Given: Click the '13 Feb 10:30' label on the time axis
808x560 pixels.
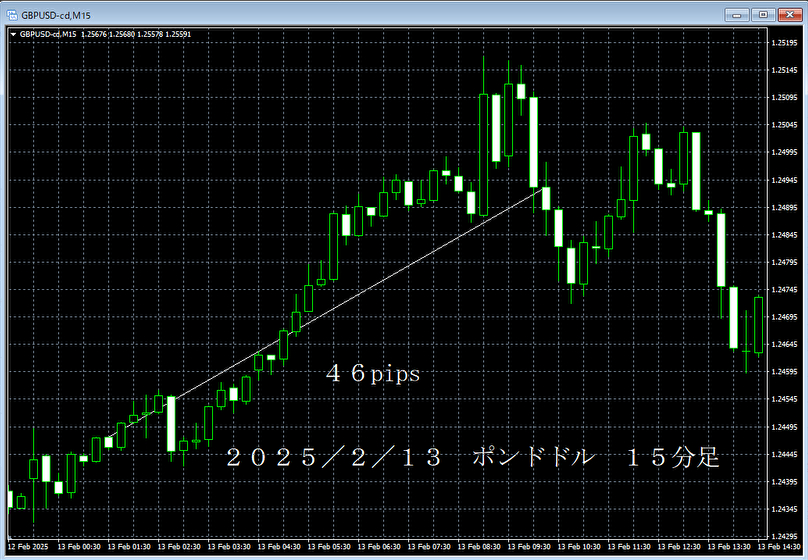Looking at the screenshot, I should [x=579, y=547].
